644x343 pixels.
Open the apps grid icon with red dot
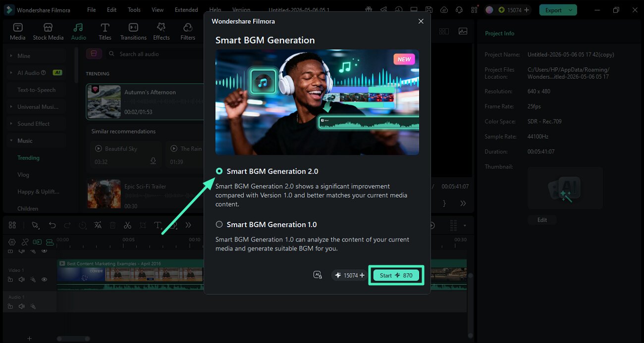pyautogui.click(x=475, y=10)
